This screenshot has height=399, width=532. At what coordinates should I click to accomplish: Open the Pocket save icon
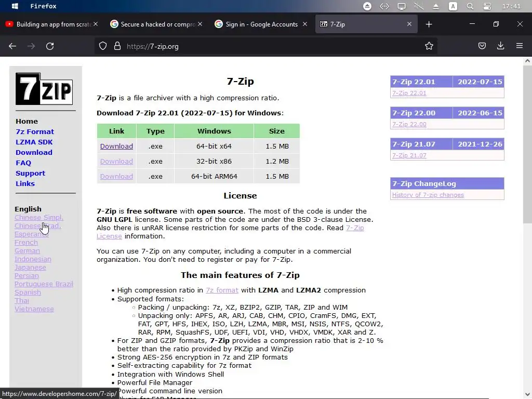(x=482, y=46)
